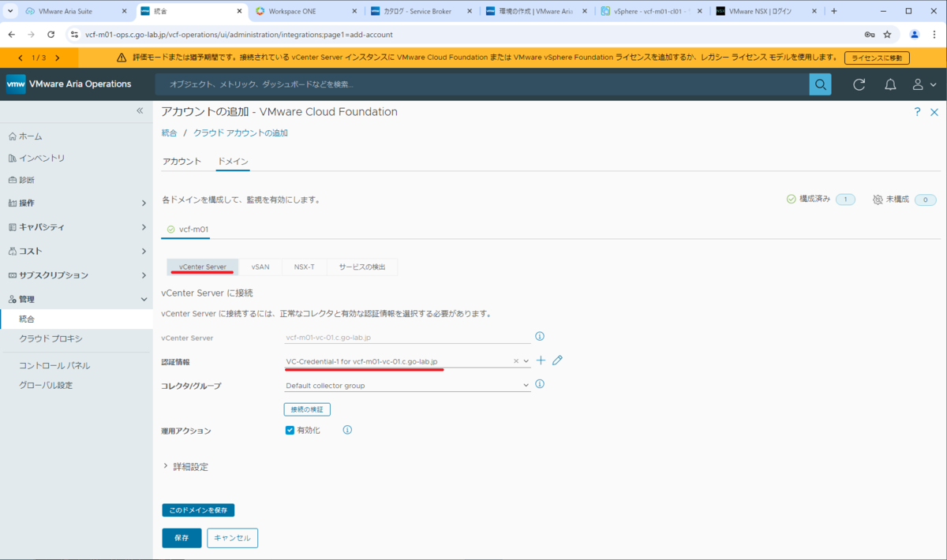Screen dimensions: 947x560
Task: Click the ライセンスに移動 button
Action: (x=877, y=58)
